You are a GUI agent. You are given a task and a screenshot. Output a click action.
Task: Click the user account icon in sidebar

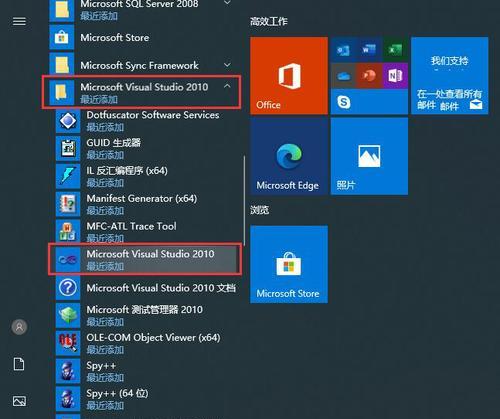click(19, 327)
